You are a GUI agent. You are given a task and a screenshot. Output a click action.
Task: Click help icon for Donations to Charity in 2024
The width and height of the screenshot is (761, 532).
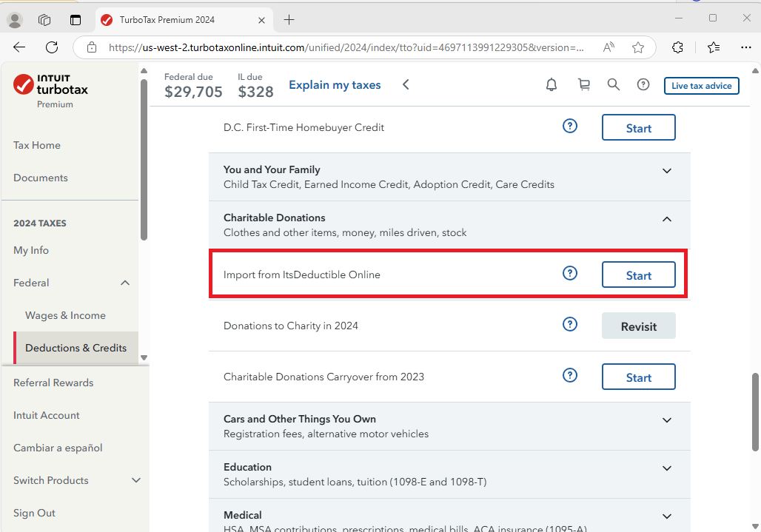(570, 324)
